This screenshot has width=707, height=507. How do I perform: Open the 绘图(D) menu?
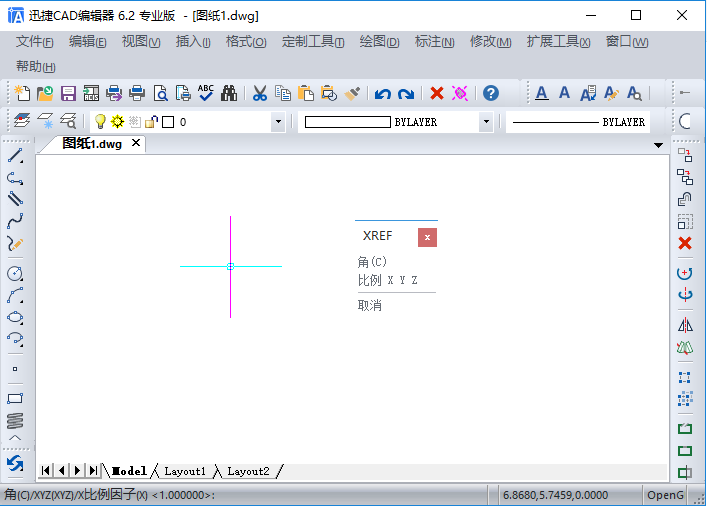pos(379,42)
